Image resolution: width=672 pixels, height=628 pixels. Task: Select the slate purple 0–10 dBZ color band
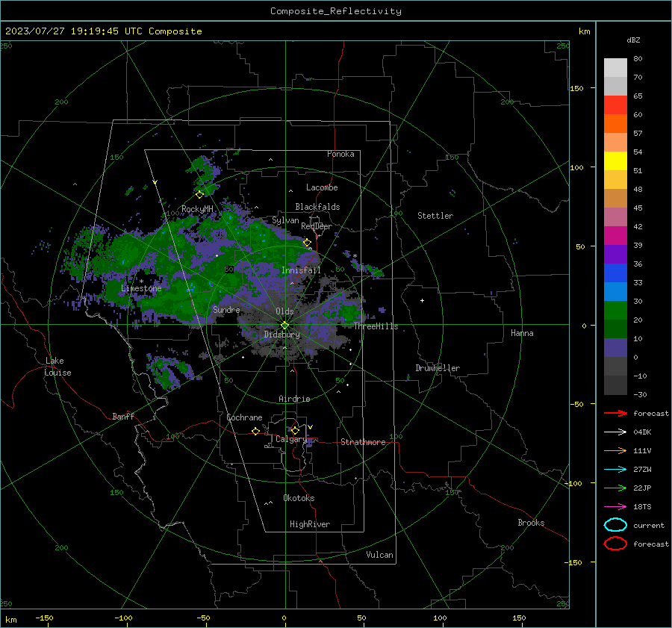pyautogui.click(x=615, y=348)
